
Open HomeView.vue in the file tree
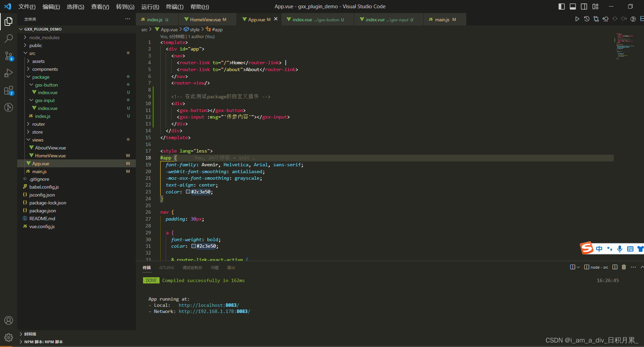(x=50, y=156)
